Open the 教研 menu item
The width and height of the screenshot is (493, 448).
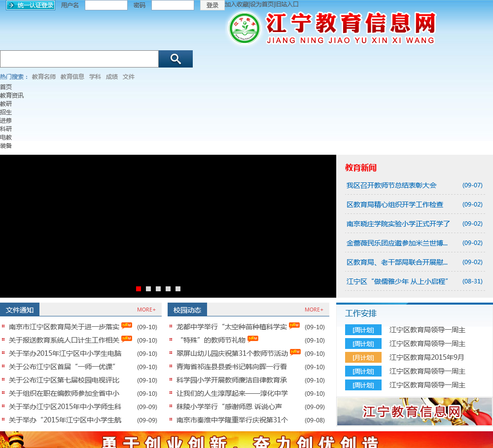6,104
